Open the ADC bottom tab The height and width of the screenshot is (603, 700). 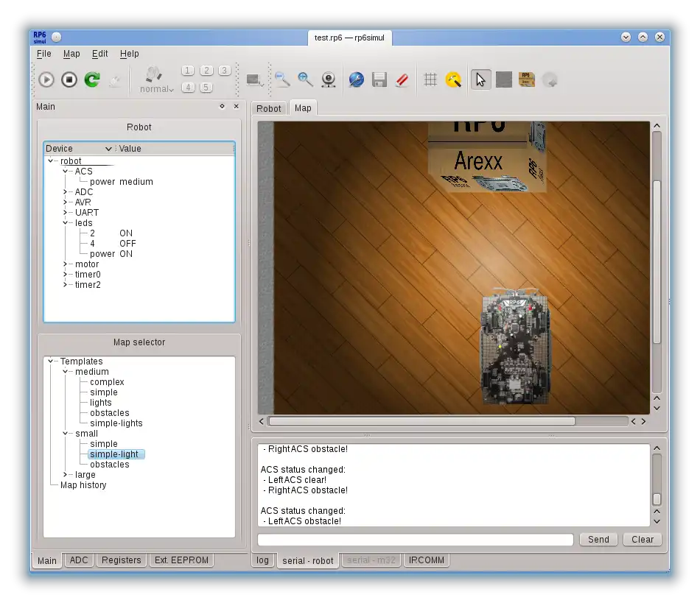pos(79,560)
